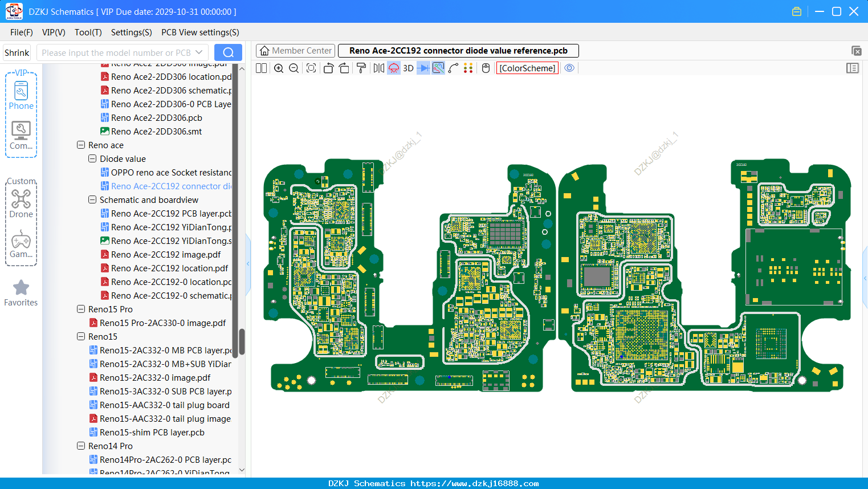Click the mouse settings icon
This screenshot has height=489, width=868.
[x=486, y=68]
